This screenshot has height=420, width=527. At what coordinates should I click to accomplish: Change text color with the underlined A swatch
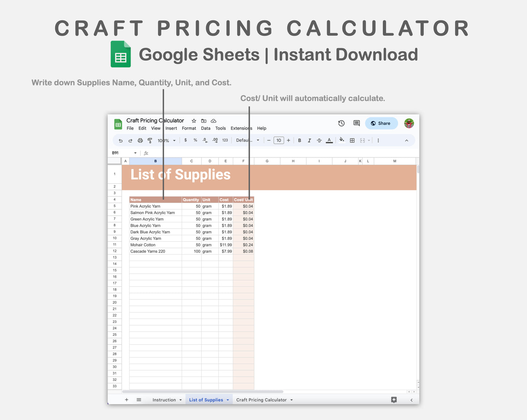click(329, 140)
